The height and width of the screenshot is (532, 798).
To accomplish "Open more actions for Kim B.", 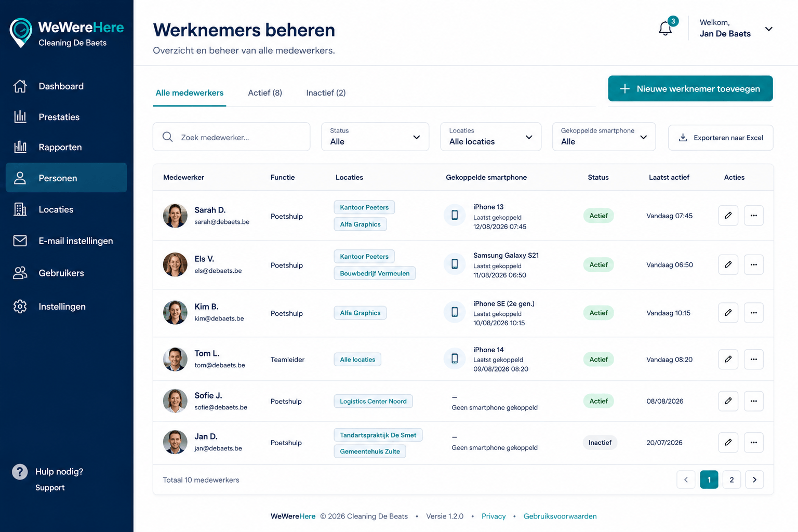I will pos(754,313).
